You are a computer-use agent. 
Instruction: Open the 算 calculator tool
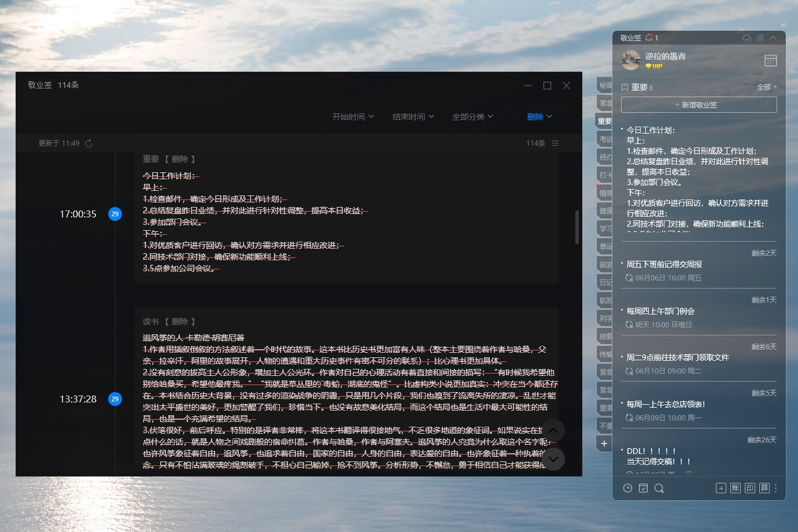[x=764, y=488]
